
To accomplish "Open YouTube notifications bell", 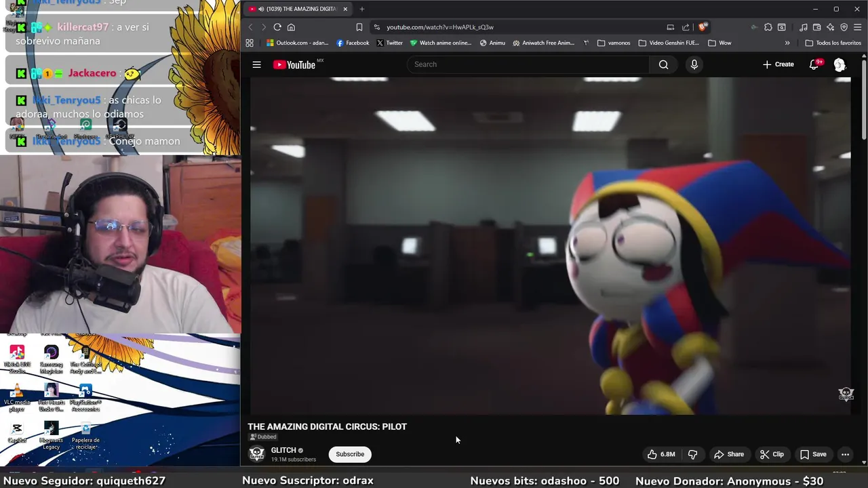I will coord(814,64).
